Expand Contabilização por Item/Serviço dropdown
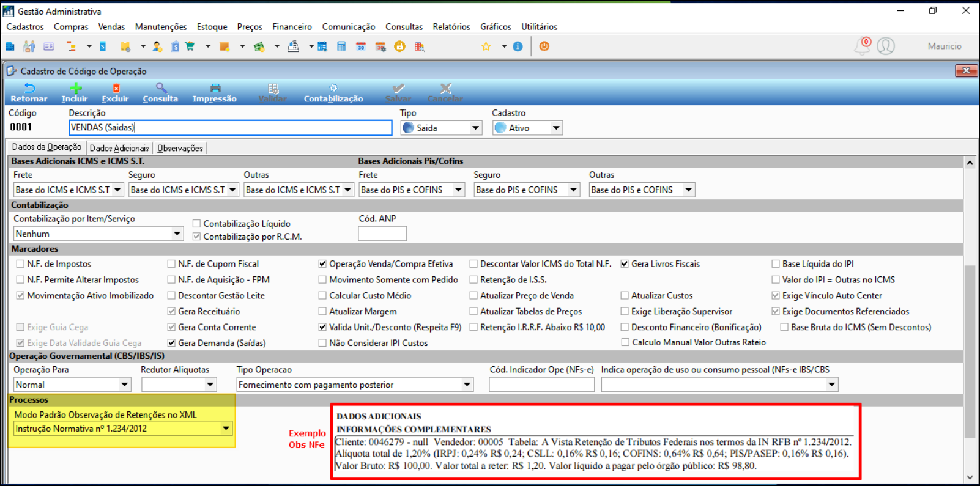The image size is (980, 486). pos(177,234)
